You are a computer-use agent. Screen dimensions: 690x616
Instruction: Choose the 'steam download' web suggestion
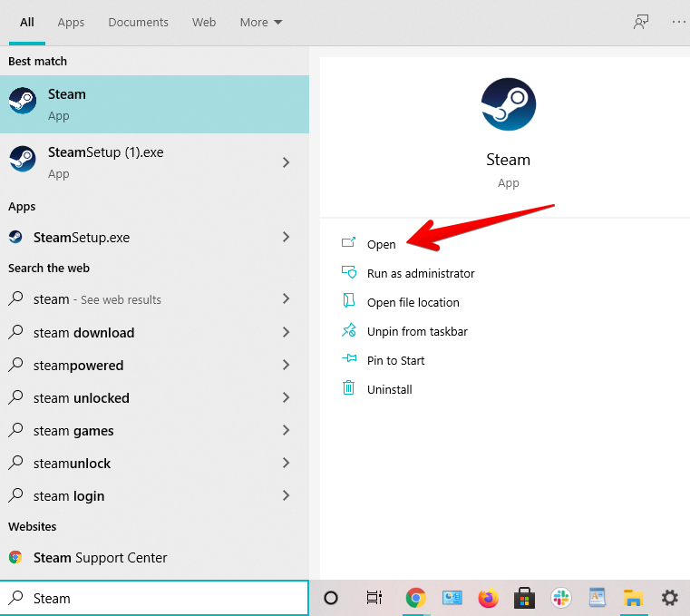(154, 332)
